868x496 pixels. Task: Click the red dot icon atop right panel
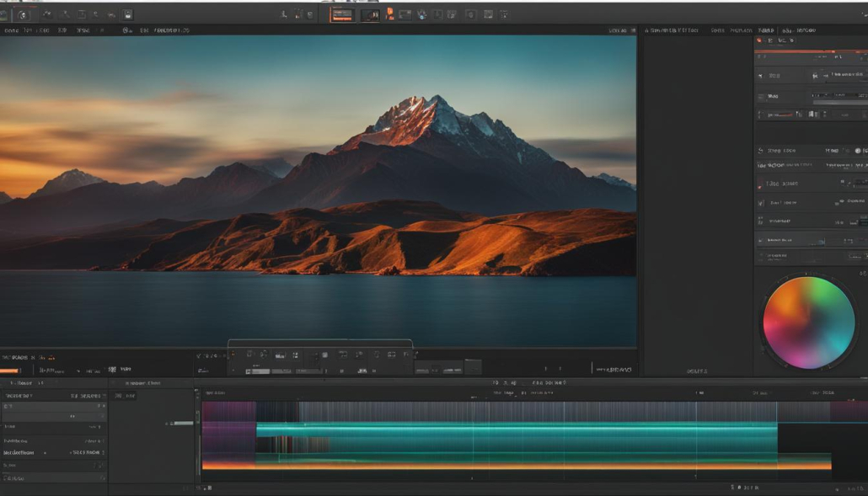click(x=759, y=40)
